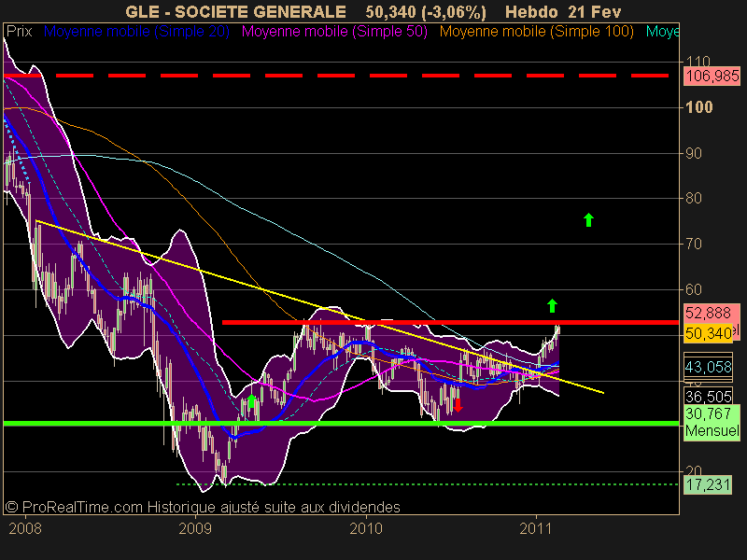
Task: Click the '21 Fev' date label
Action: click(x=595, y=11)
